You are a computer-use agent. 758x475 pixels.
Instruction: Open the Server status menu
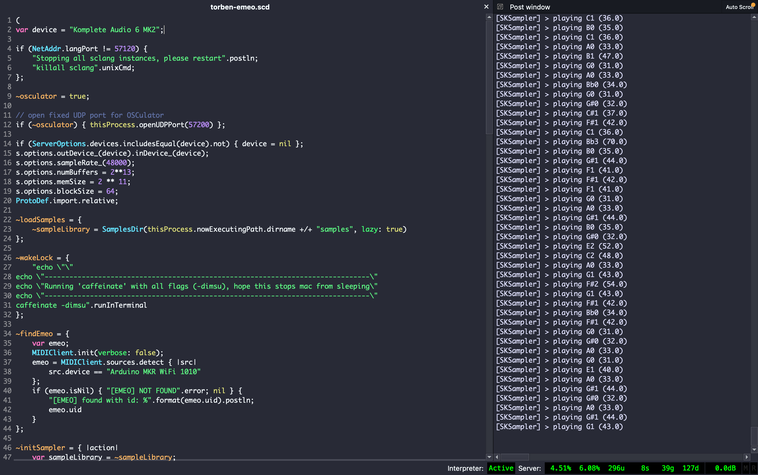pos(530,467)
